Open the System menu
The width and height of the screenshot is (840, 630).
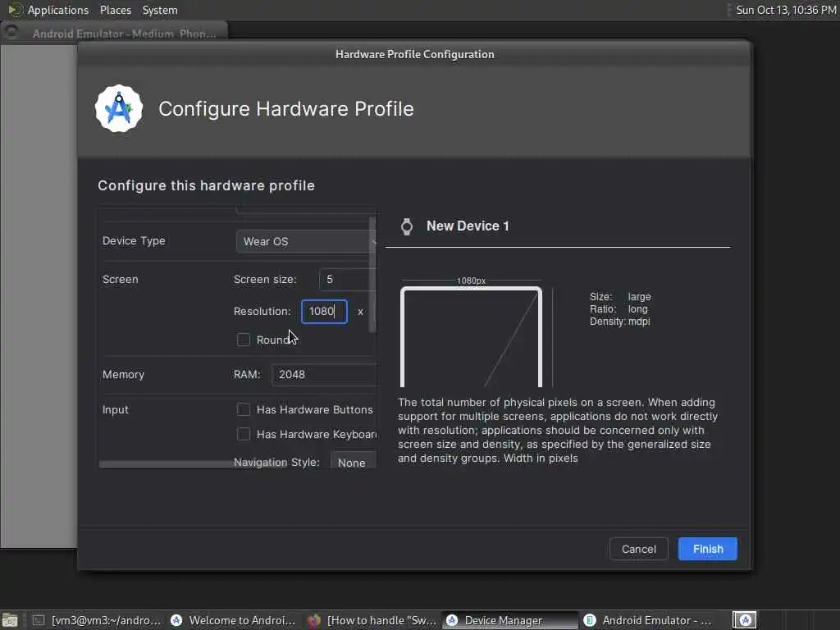160,10
